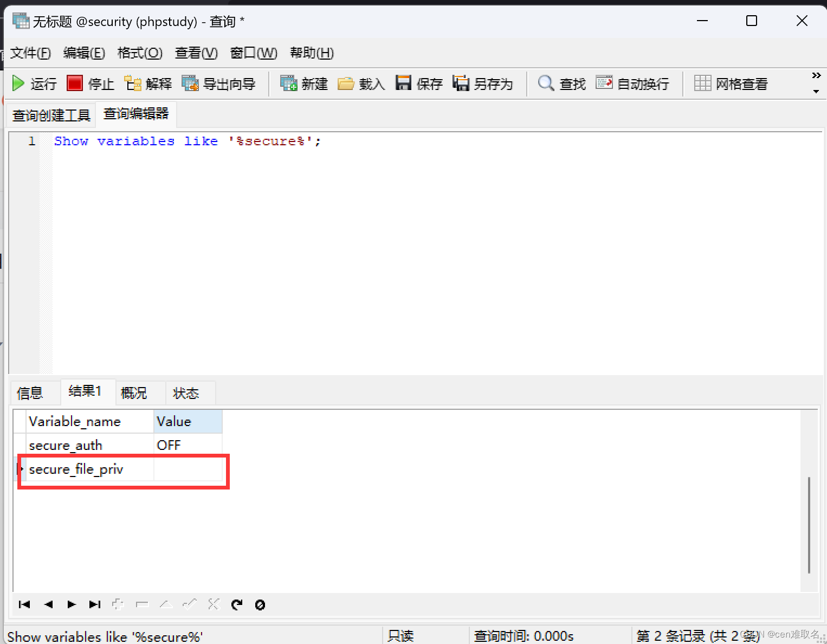Viewport: 827px width, 644px height.
Task: Select the secure_file_priv result row
Action: pos(76,469)
